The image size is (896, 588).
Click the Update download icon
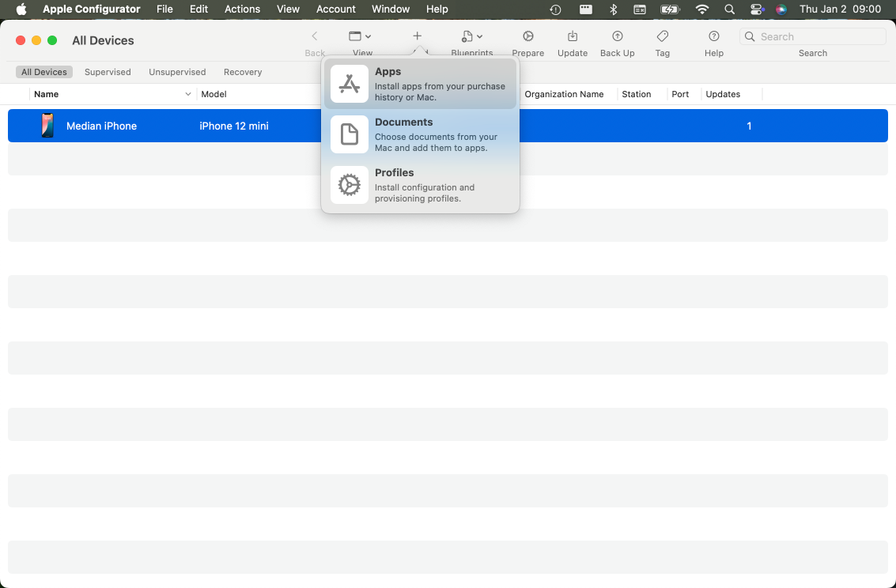572,36
